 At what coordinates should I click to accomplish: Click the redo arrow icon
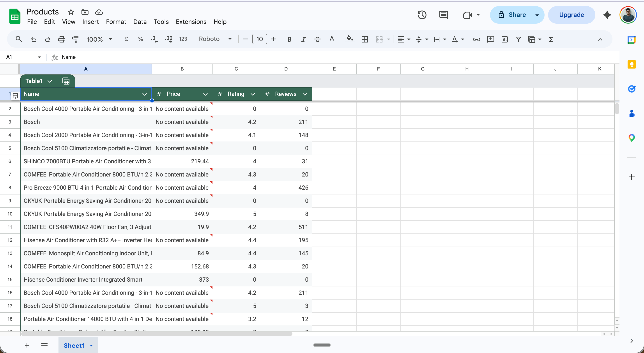coord(48,39)
